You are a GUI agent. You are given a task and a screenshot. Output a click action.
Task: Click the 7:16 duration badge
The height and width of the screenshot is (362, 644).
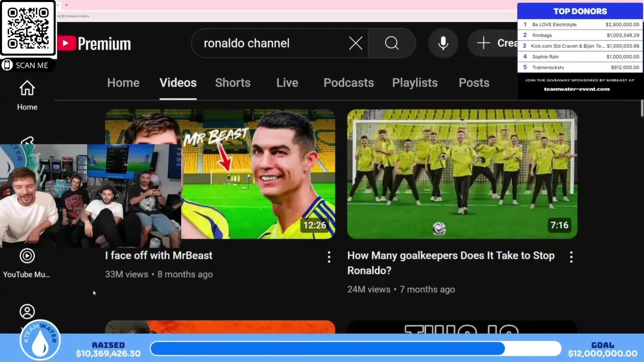(x=559, y=225)
